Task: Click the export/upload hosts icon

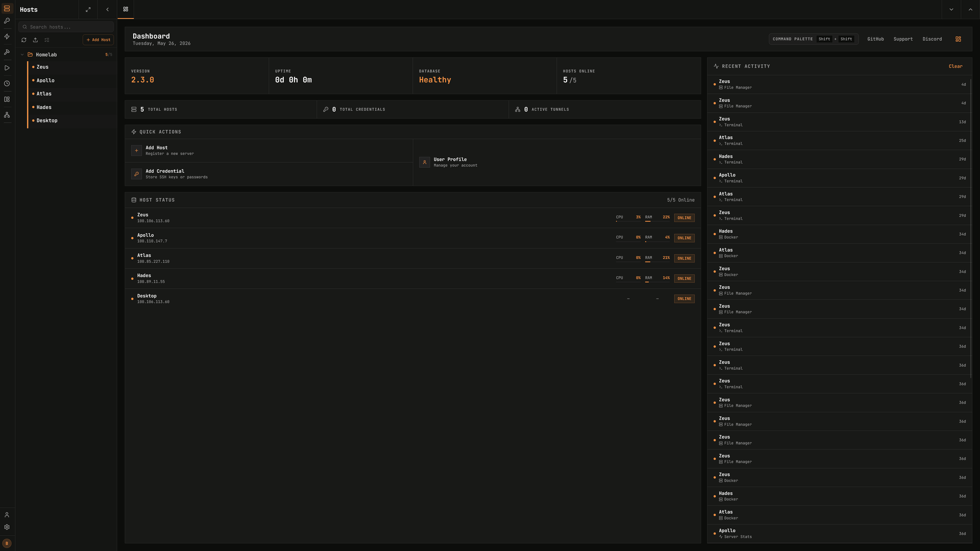Action: tap(35, 40)
